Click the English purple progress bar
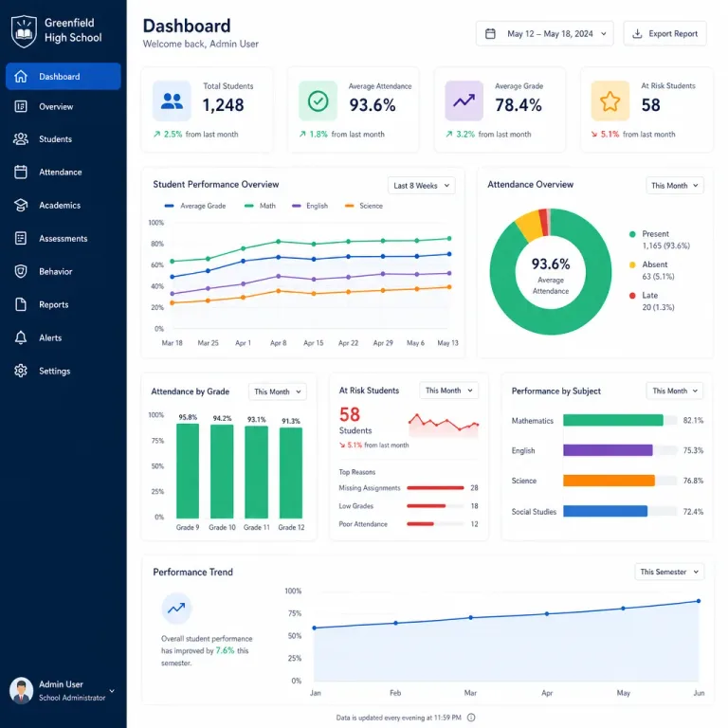Viewport: 728px width, 728px height. click(x=608, y=450)
